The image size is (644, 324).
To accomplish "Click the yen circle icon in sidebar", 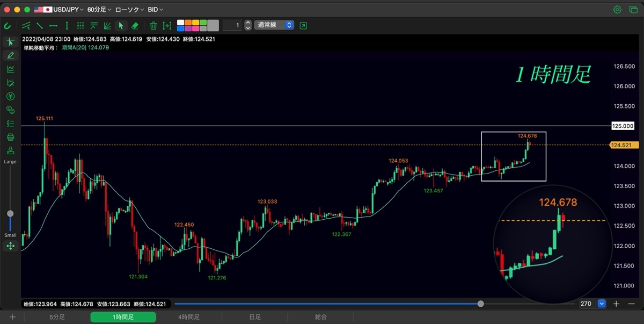I will tap(10, 96).
